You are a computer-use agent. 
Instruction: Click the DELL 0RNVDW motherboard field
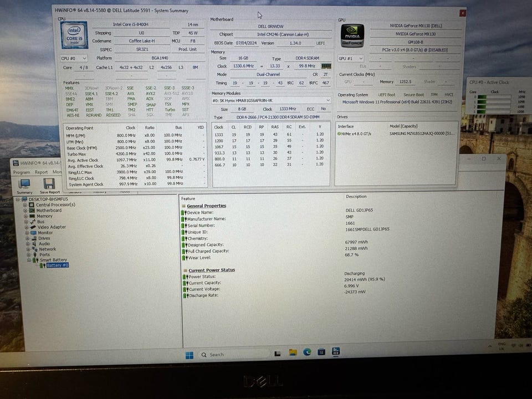[x=271, y=27]
